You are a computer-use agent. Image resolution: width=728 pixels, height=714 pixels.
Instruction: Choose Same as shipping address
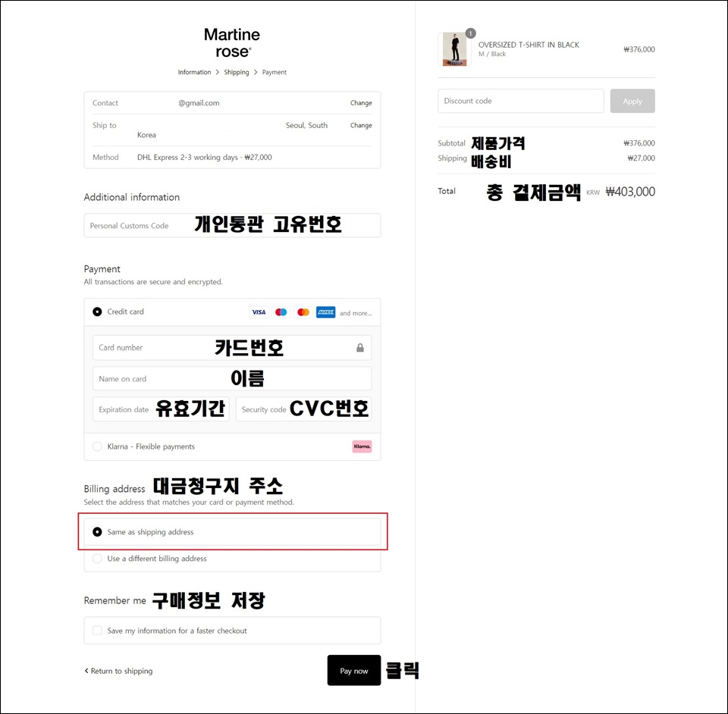tap(97, 531)
